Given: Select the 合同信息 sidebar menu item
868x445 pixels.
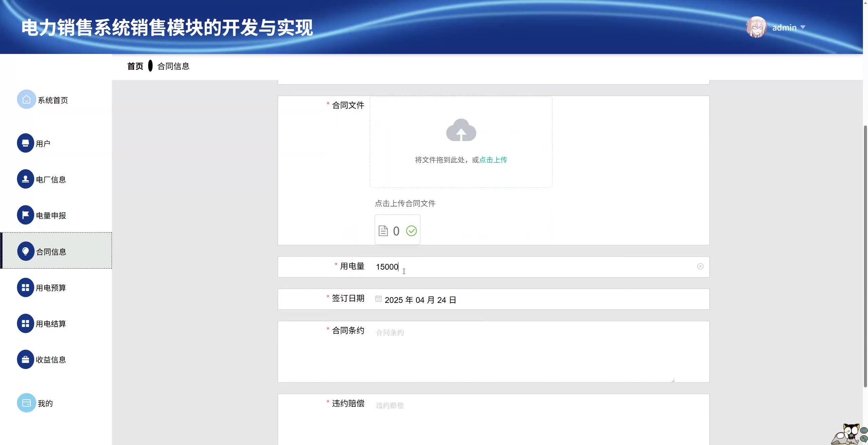Looking at the screenshot, I should pyautogui.click(x=51, y=252).
